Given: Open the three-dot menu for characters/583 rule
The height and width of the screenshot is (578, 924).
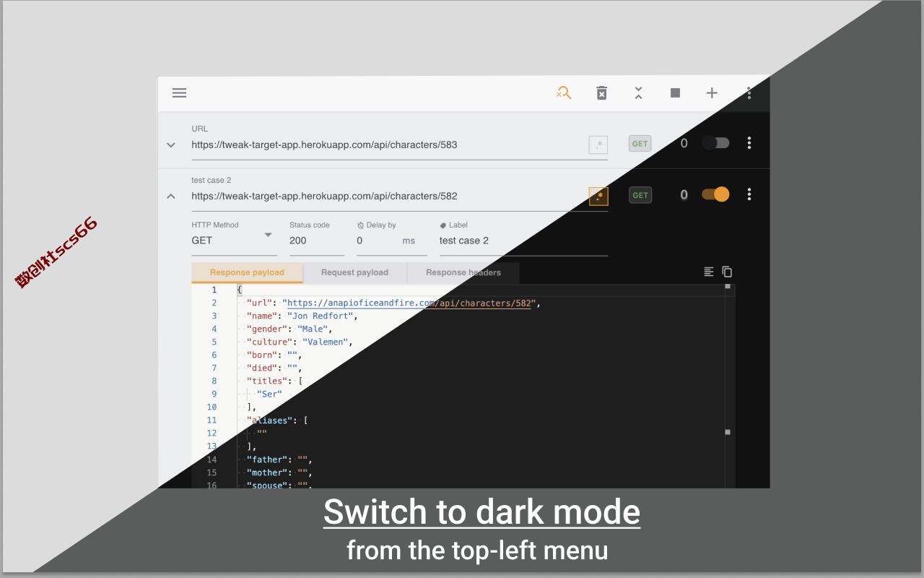Looking at the screenshot, I should pyautogui.click(x=749, y=143).
